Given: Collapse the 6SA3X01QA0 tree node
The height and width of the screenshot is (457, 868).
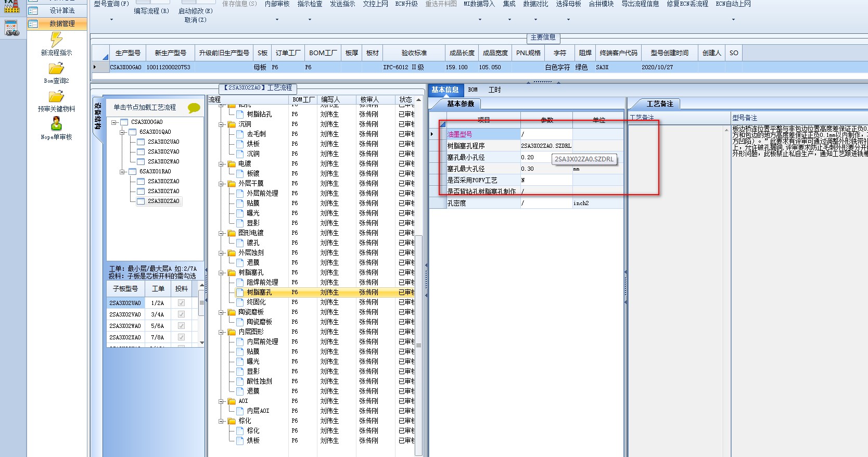Looking at the screenshot, I should pyautogui.click(x=122, y=132).
